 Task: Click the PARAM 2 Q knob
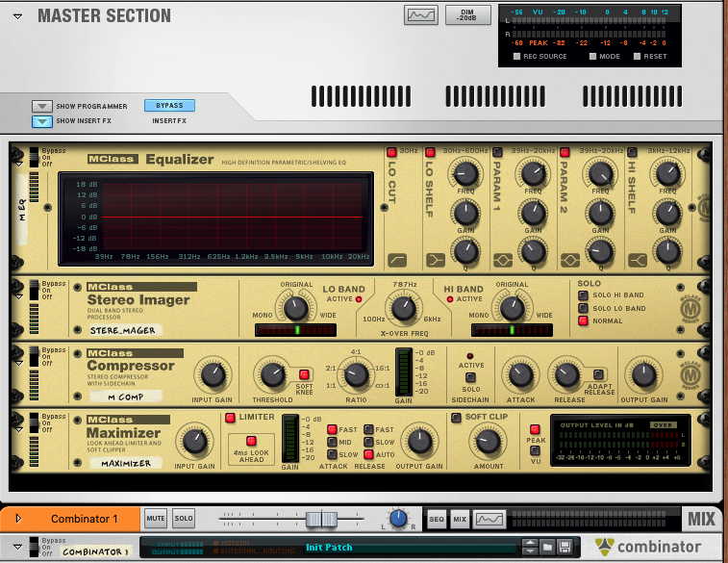(x=600, y=251)
